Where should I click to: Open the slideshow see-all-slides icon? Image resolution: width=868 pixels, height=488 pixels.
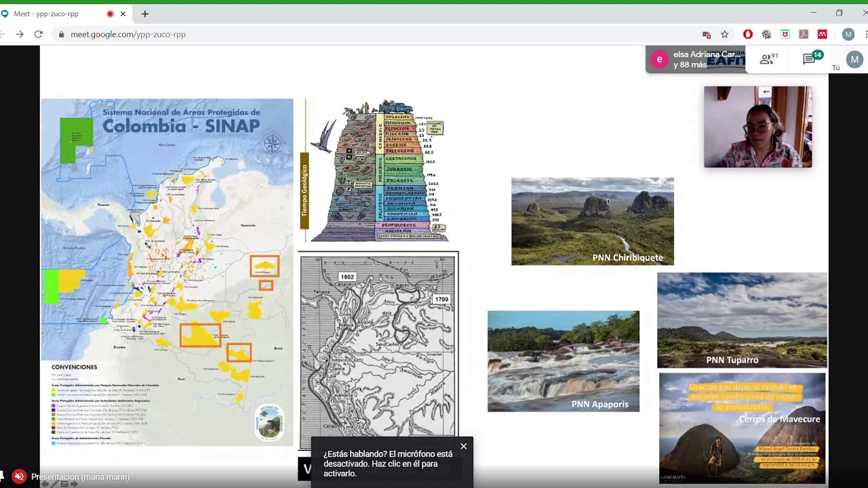65,484
